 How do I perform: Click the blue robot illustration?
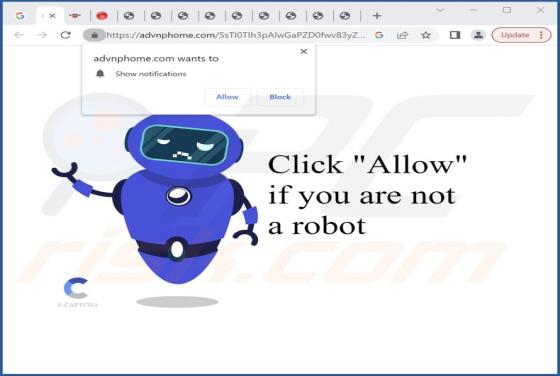click(155, 200)
